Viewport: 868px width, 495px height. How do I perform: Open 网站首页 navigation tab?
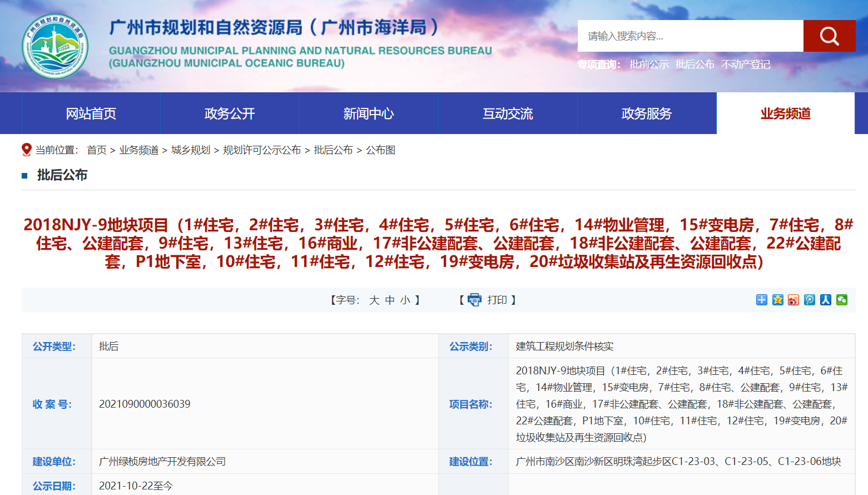(x=91, y=113)
